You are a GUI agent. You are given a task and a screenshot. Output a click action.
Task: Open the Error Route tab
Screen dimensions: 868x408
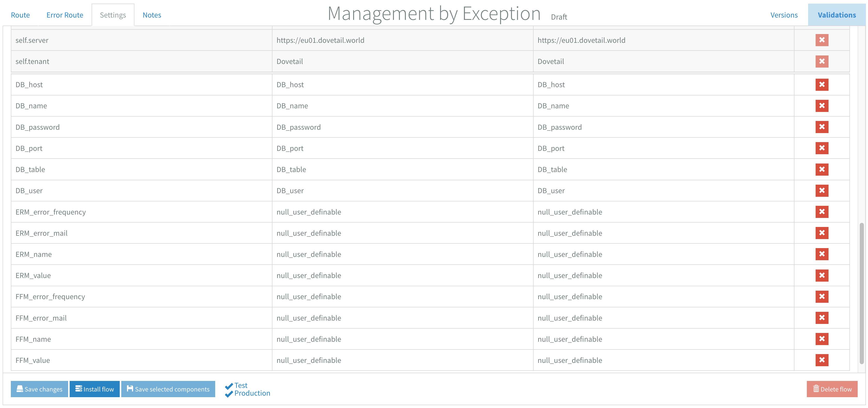tap(65, 15)
